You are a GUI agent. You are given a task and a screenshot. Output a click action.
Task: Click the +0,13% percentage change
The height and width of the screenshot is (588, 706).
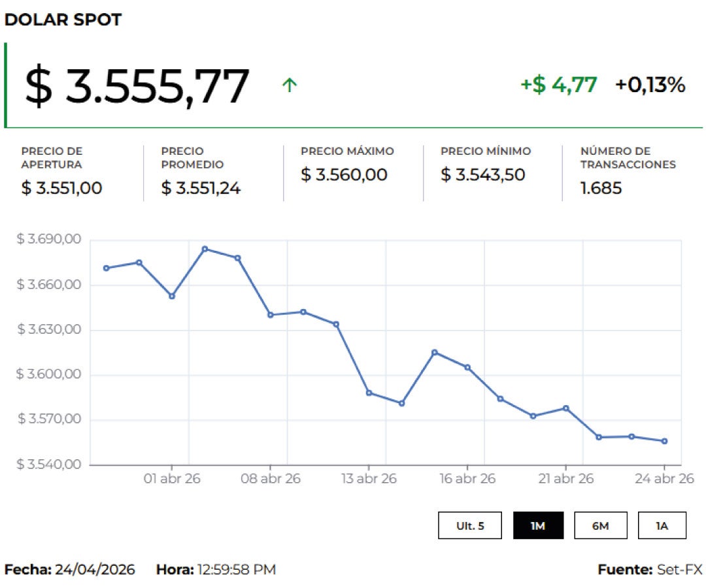pos(650,85)
